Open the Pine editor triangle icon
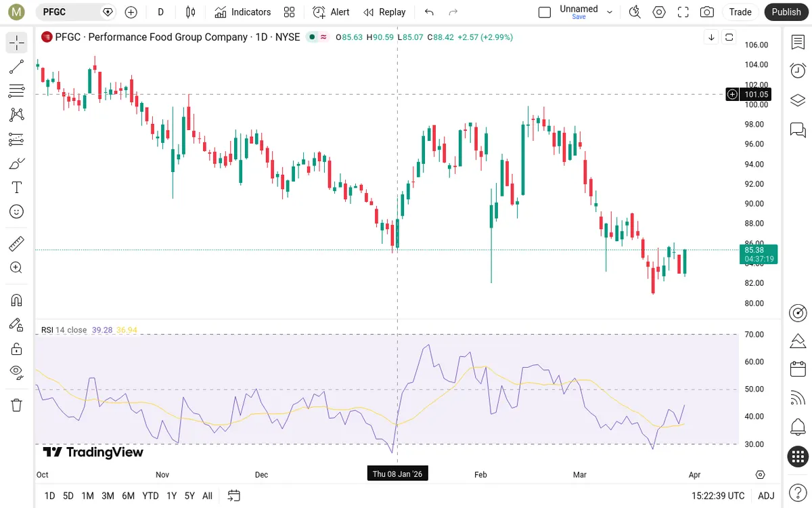812x508 pixels. [x=798, y=341]
